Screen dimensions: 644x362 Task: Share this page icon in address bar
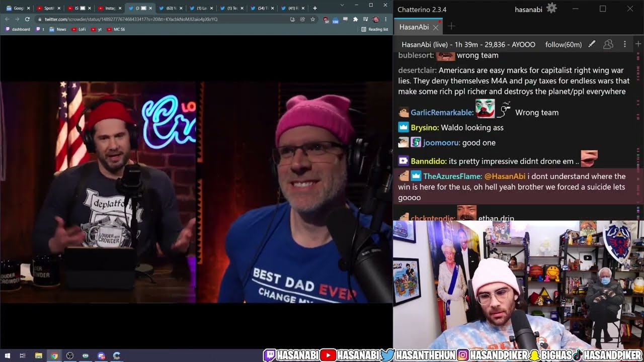point(302,19)
